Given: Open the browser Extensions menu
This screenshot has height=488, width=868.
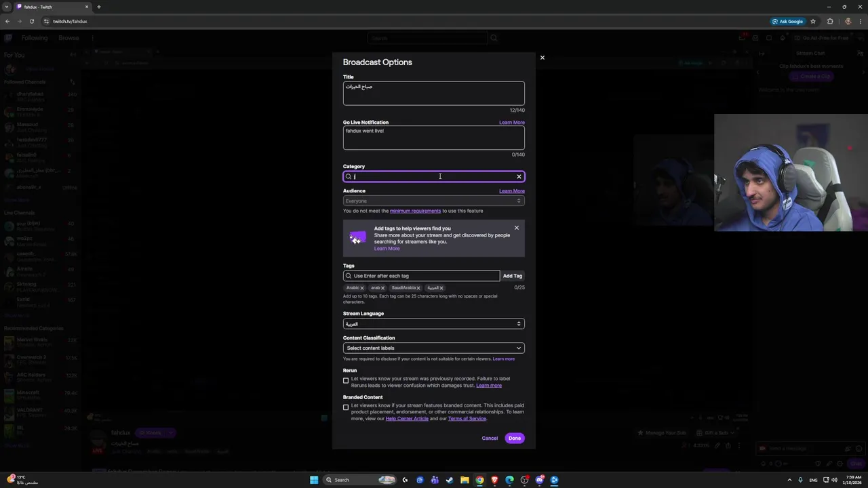Looking at the screenshot, I should pos(830,21).
